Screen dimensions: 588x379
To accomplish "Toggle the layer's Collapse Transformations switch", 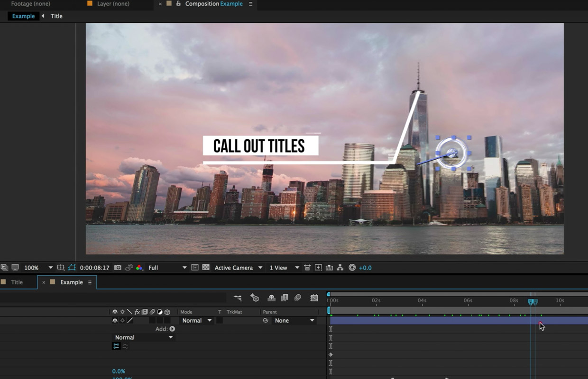I will [122, 321].
